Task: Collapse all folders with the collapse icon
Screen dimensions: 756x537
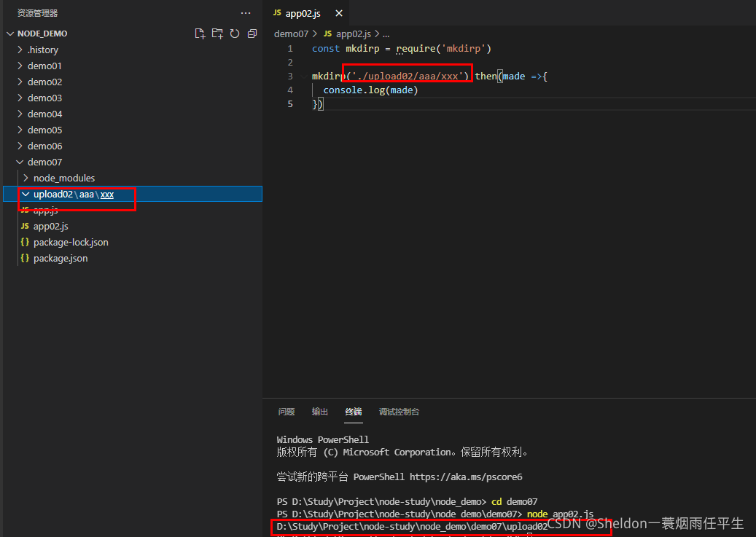Action: 252,34
